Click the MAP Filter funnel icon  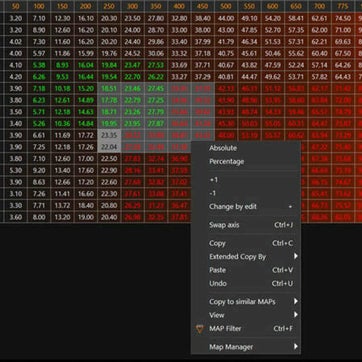[x=200, y=329]
